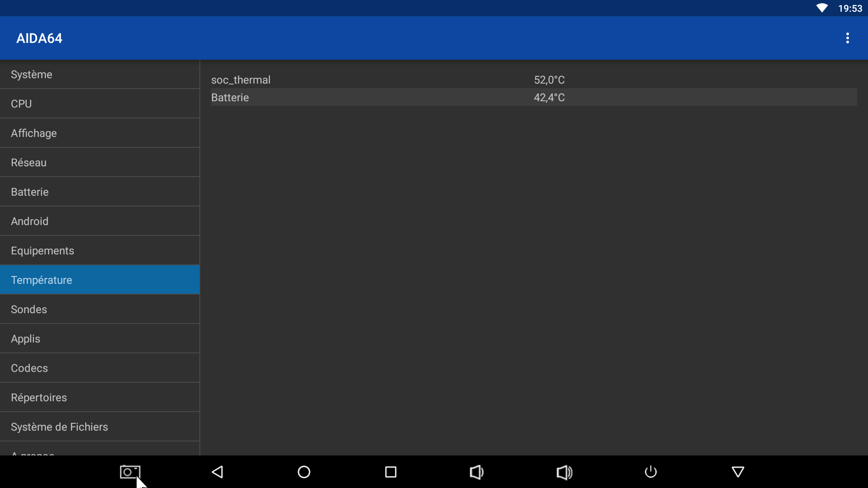Image resolution: width=868 pixels, height=488 pixels.
Task: Click the 52,0°C temperature value
Action: 549,80
